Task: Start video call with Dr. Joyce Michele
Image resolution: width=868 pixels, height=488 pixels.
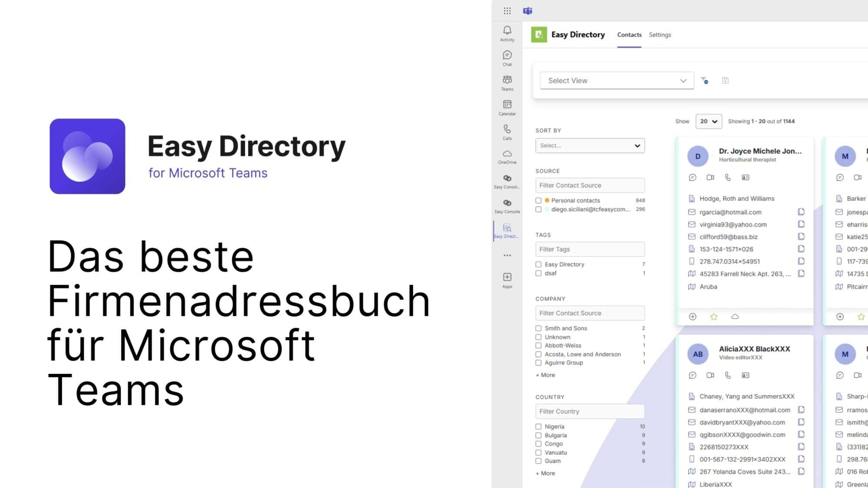Action: (710, 177)
